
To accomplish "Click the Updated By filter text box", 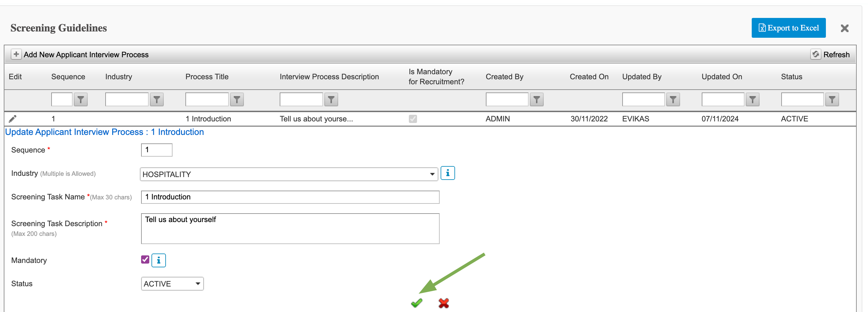I will pos(643,99).
